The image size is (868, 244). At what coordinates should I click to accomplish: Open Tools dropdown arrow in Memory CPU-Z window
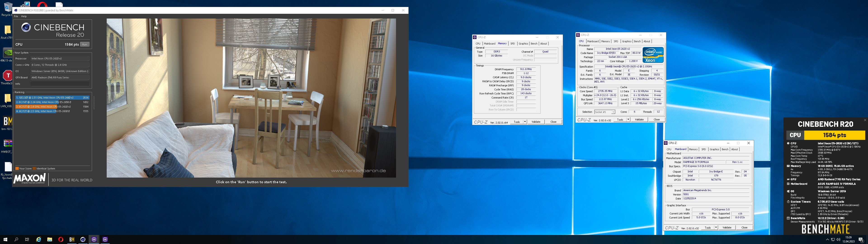pos(525,122)
